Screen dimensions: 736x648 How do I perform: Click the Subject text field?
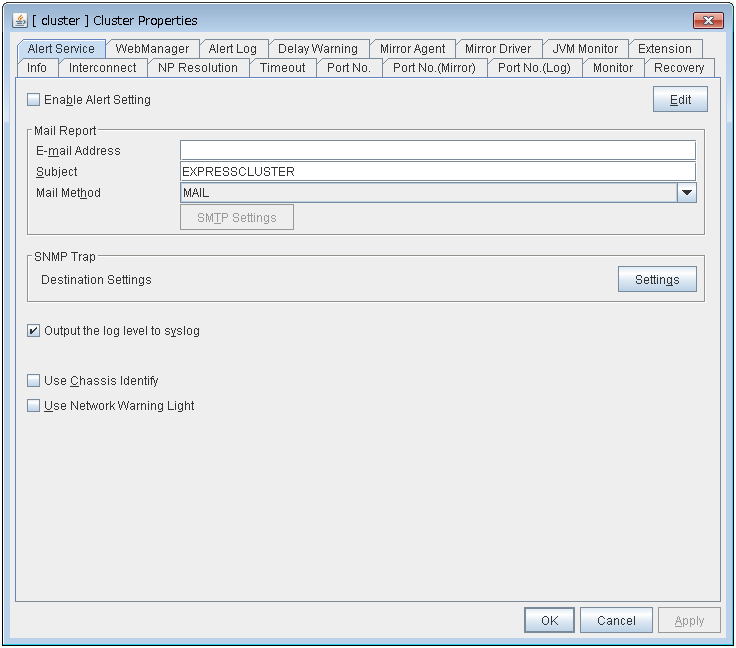point(437,172)
